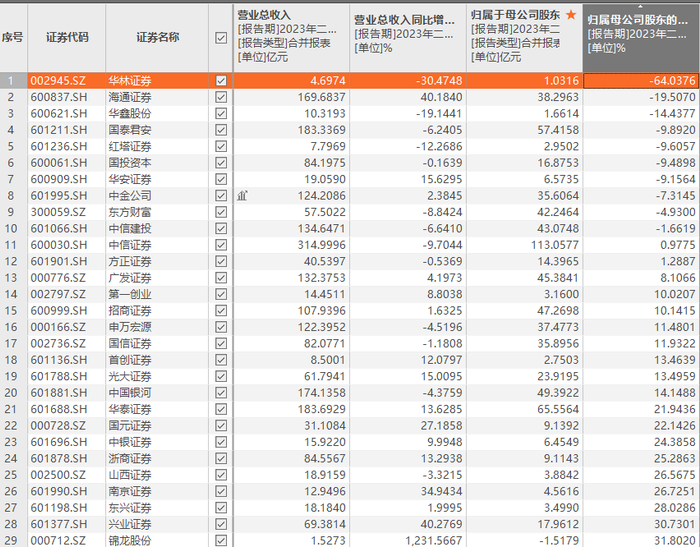The width and height of the screenshot is (700, 547).
Task: Select stock code 002945.SZ
Action: 58,81
